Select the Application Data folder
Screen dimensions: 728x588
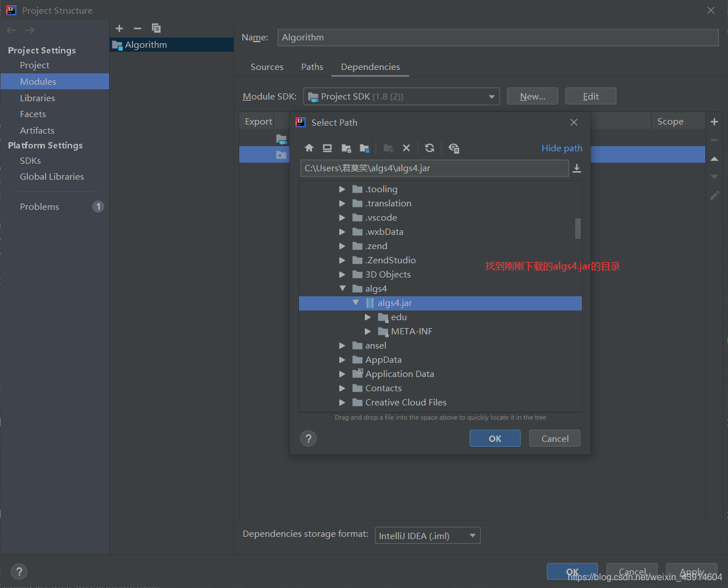pos(400,374)
